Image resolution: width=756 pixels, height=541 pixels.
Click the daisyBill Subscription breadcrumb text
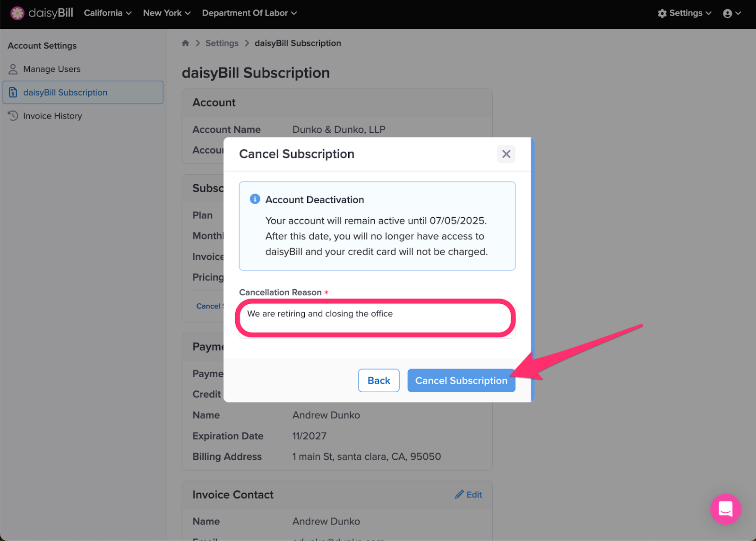click(298, 43)
